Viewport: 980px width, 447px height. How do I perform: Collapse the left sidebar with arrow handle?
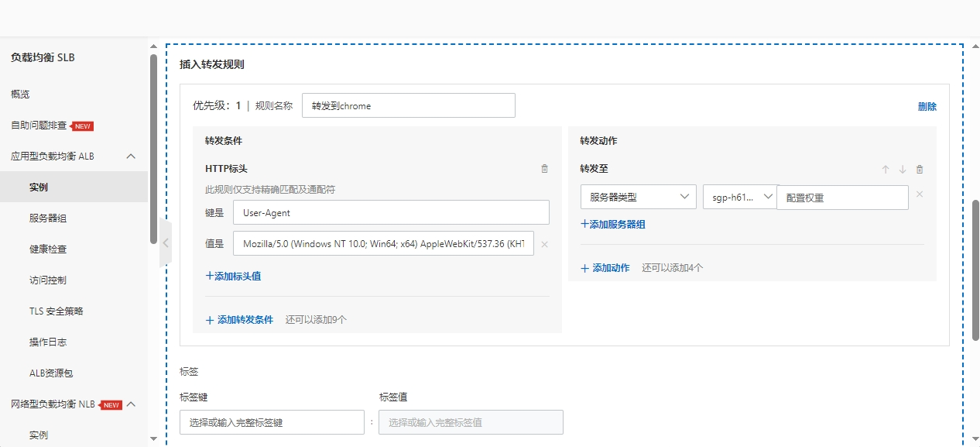tap(165, 242)
